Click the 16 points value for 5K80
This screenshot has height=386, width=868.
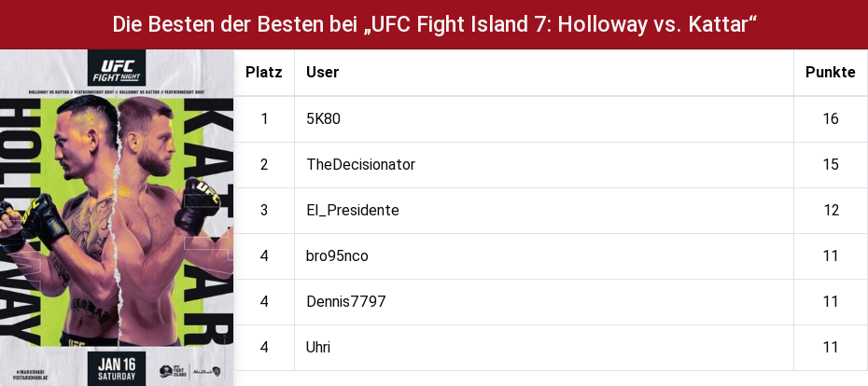pos(831,119)
